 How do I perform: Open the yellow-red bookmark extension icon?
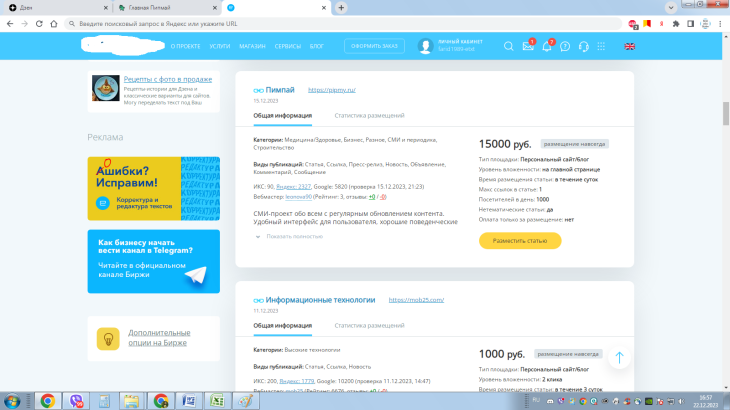click(x=647, y=23)
